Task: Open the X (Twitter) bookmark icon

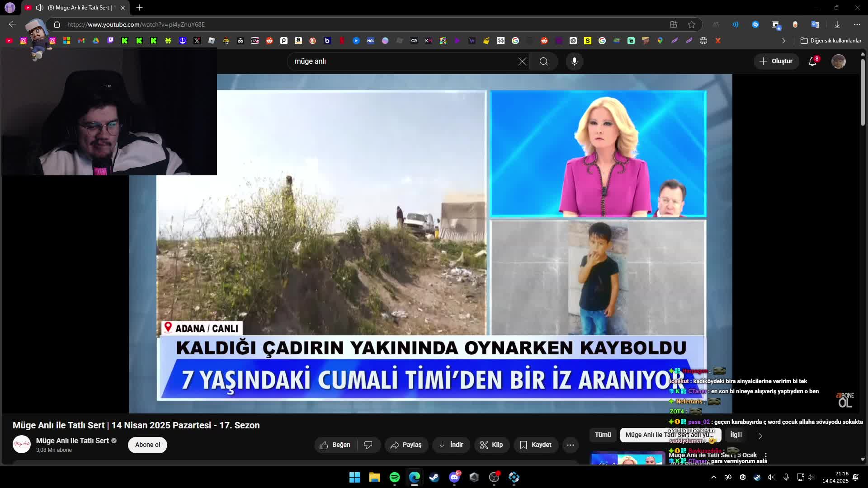Action: (197, 41)
